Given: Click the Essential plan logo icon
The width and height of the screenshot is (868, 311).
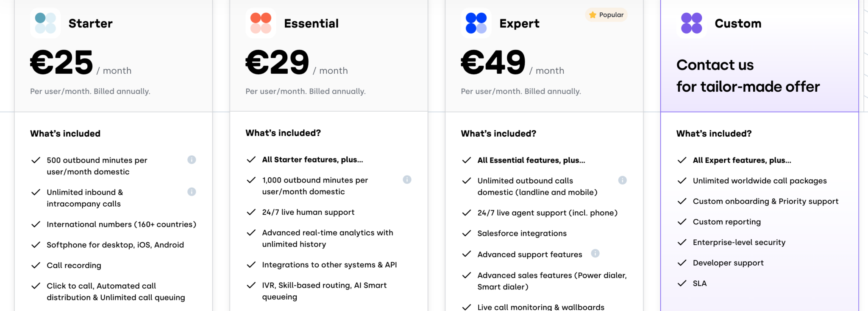Looking at the screenshot, I should click(261, 23).
